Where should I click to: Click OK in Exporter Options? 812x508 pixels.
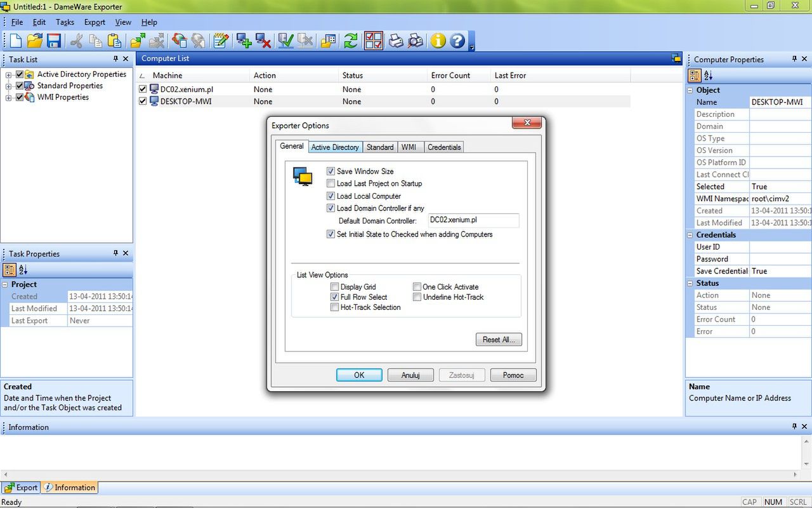tap(359, 375)
